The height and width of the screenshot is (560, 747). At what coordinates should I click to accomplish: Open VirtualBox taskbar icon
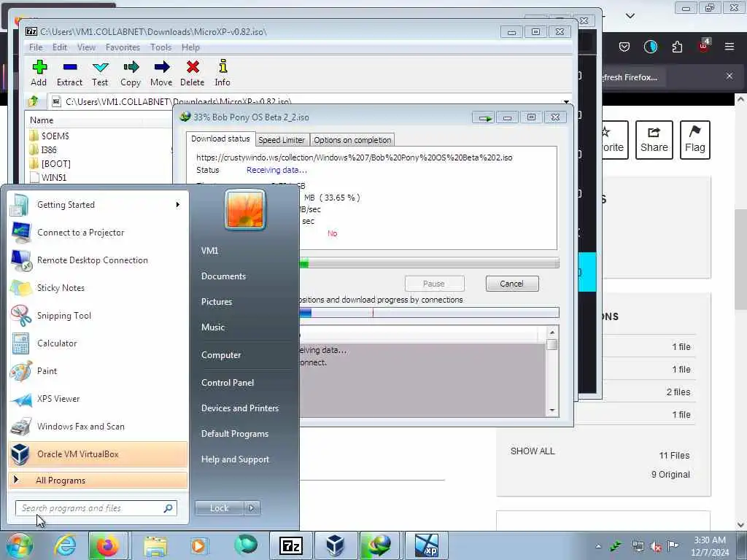[x=335, y=545]
